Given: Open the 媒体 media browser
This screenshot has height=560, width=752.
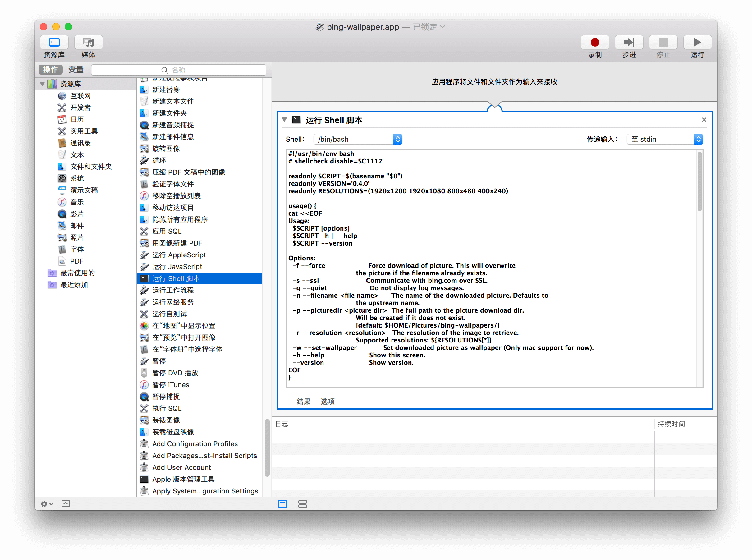Looking at the screenshot, I should [89, 42].
